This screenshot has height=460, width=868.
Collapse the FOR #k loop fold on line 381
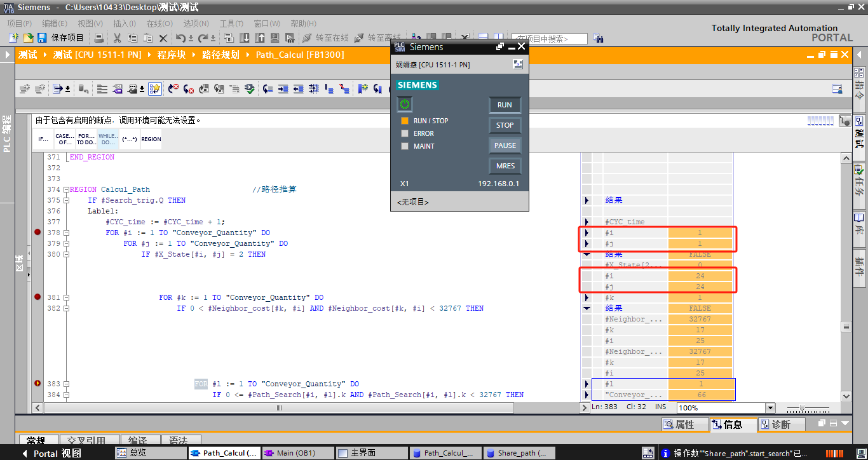tap(67, 297)
